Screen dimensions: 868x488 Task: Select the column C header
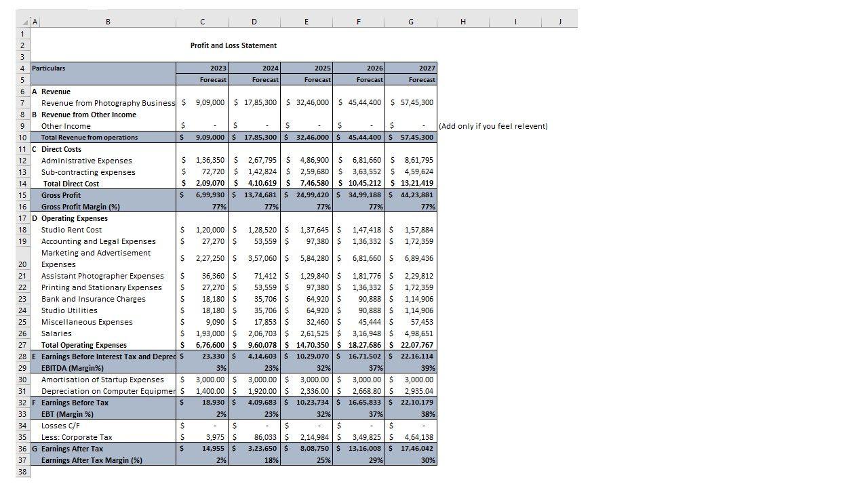[x=202, y=22]
